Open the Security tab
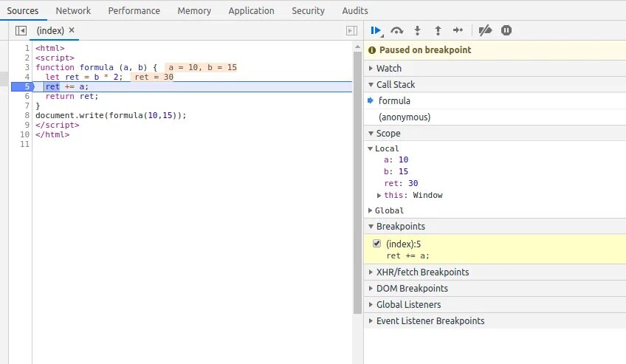Viewport: 626px width, 364px height. coord(308,11)
